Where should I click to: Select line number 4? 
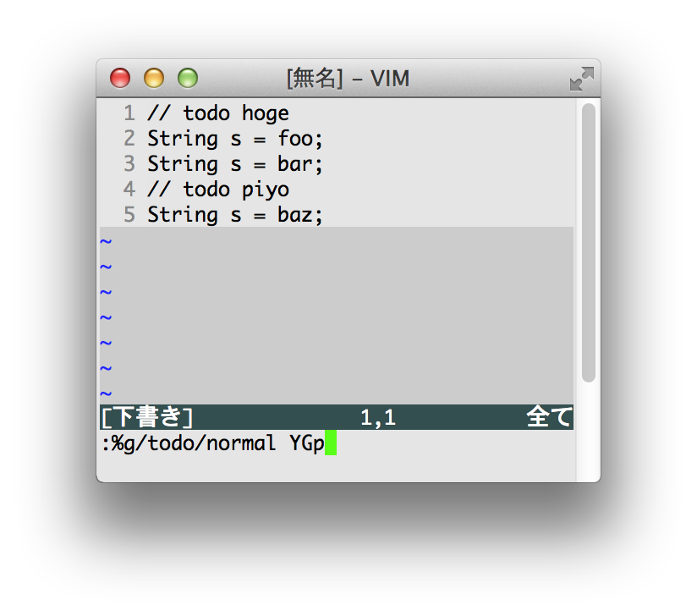pyautogui.click(x=129, y=189)
